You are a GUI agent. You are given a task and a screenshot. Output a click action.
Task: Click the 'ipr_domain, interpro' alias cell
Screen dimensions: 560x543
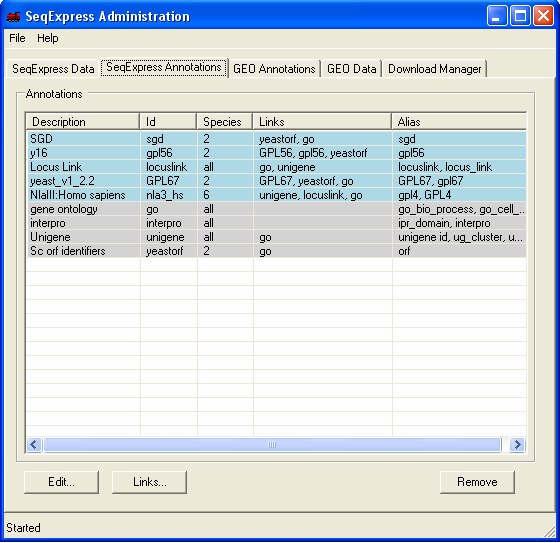coord(459,223)
